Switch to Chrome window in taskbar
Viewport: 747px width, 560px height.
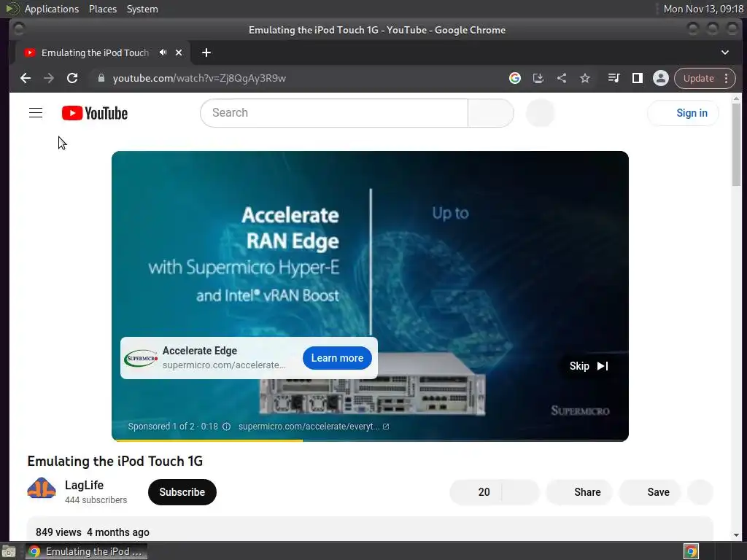click(86, 551)
